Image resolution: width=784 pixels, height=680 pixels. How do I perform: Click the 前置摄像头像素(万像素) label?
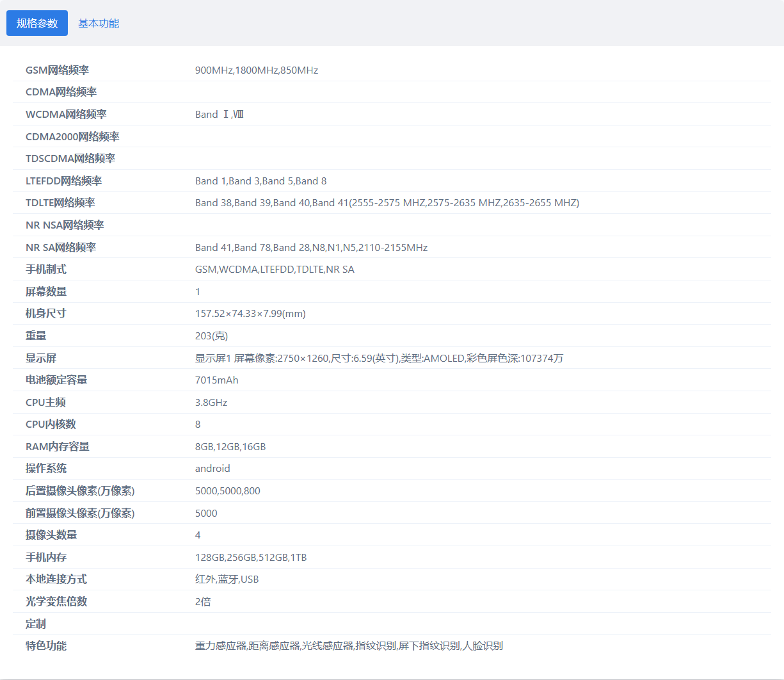pos(80,513)
